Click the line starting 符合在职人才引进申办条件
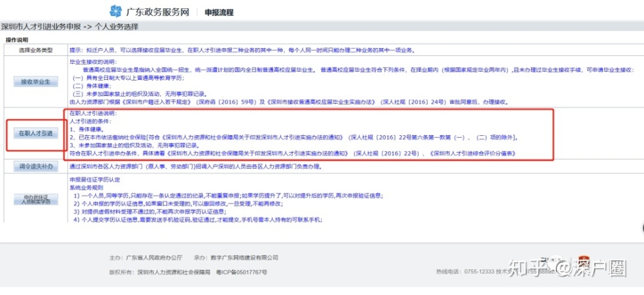This screenshot has height=295, width=644. (x=292, y=153)
